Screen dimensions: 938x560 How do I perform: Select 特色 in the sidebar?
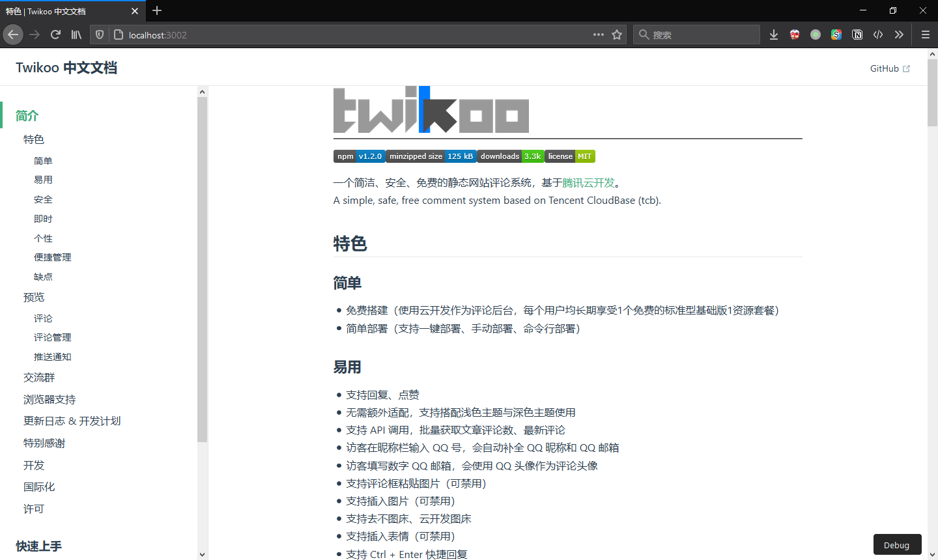pyautogui.click(x=34, y=139)
